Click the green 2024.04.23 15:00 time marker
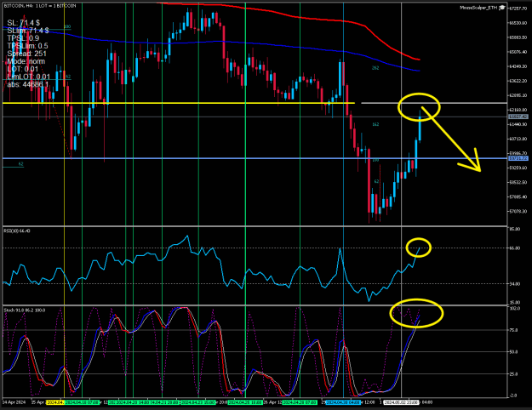 (x=198, y=402)
